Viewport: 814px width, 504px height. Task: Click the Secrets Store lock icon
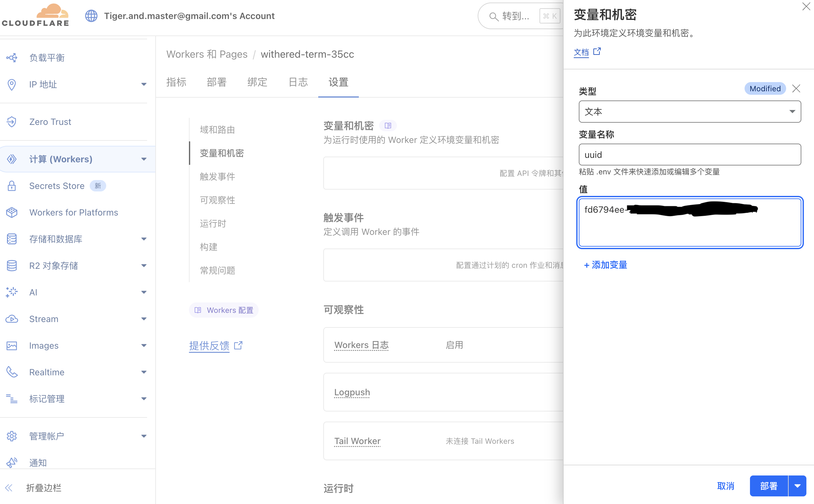pyautogui.click(x=12, y=186)
